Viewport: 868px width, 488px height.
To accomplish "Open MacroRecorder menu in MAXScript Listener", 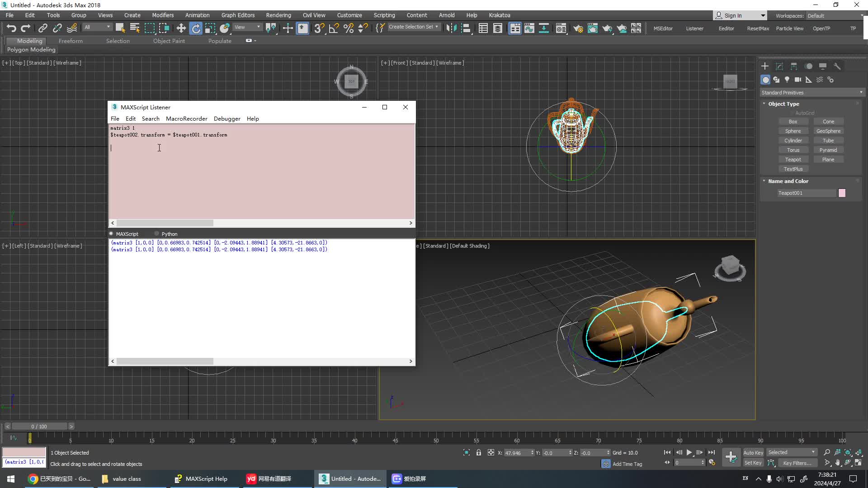I will tap(187, 119).
